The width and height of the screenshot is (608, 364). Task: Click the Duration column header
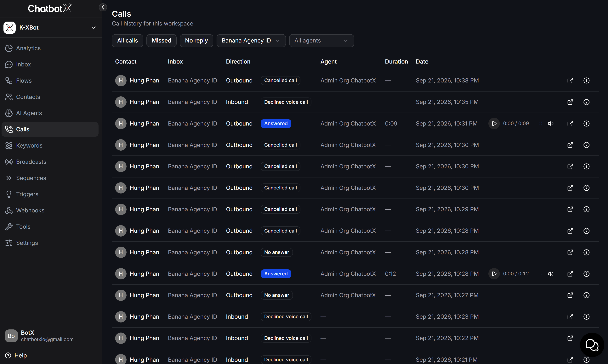[x=396, y=62]
